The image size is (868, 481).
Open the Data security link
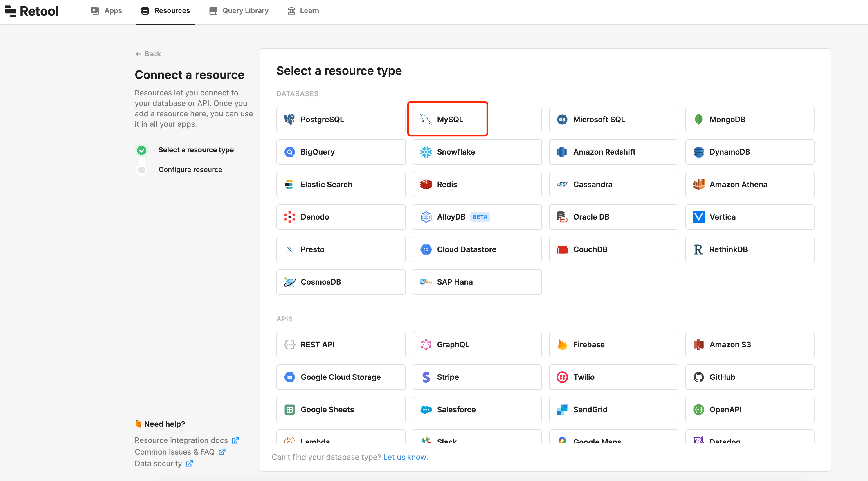[x=164, y=464]
